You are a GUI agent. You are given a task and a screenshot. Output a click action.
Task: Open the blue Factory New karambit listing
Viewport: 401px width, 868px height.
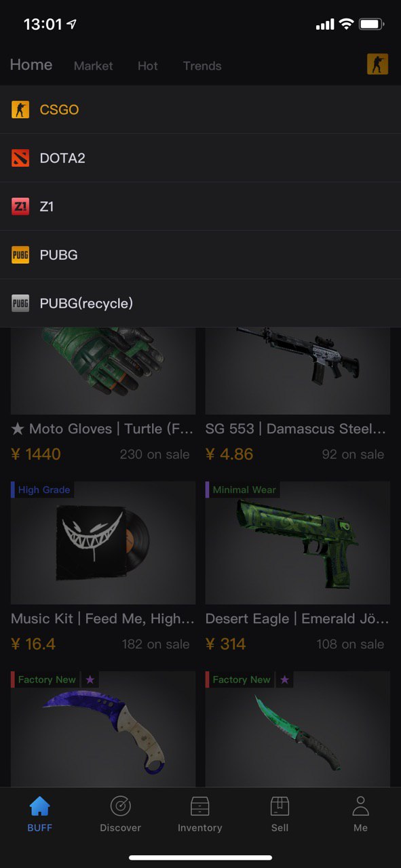click(x=103, y=729)
